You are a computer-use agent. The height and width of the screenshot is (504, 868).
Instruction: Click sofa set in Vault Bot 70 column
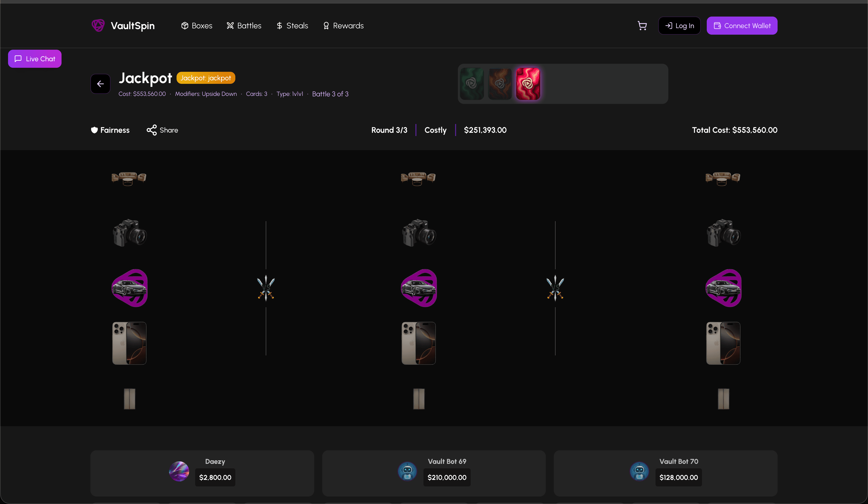tap(723, 179)
